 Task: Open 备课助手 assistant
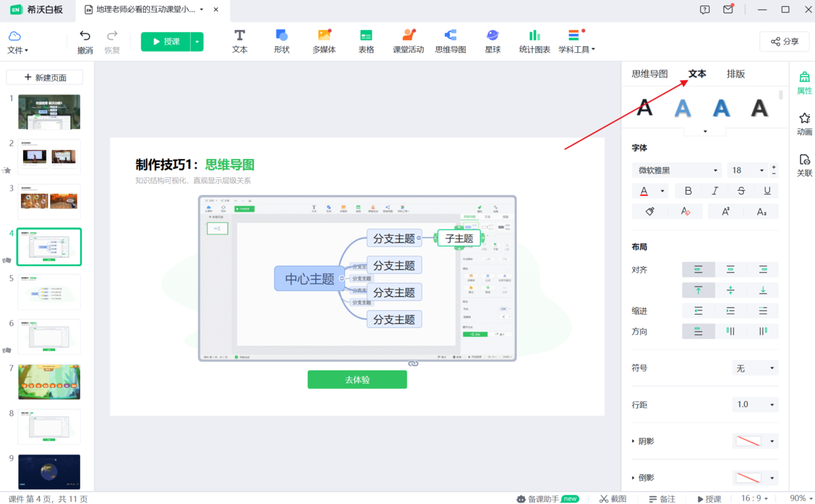coord(547,499)
